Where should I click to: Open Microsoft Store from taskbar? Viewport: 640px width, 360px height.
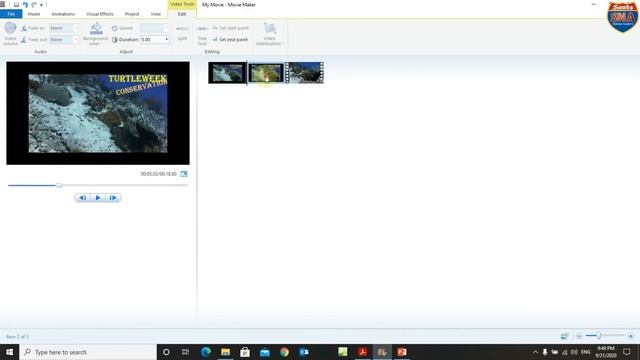click(x=245, y=352)
